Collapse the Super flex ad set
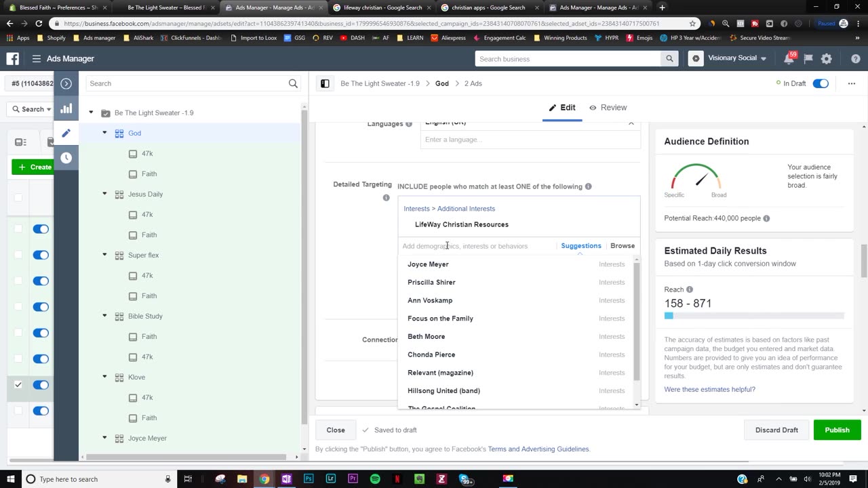 [x=104, y=255]
